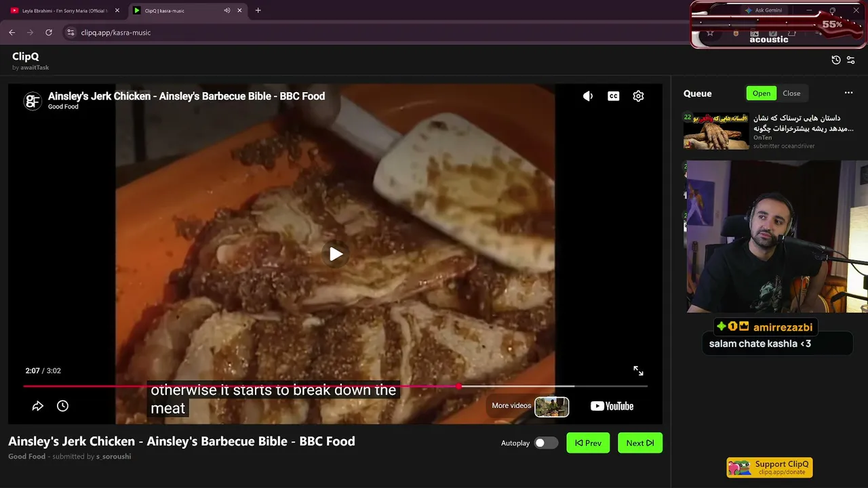Click the More videos thumbnail
The width and height of the screenshot is (868, 488).
click(x=551, y=406)
